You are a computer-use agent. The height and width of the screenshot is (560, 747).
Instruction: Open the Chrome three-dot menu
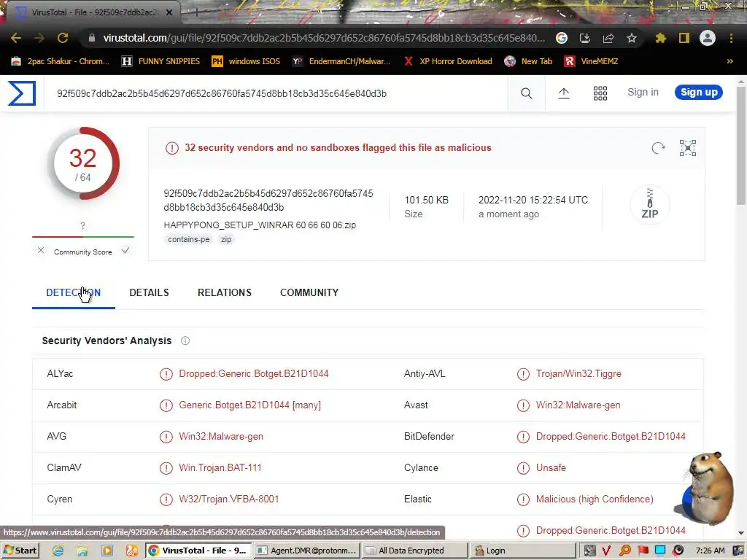731,38
